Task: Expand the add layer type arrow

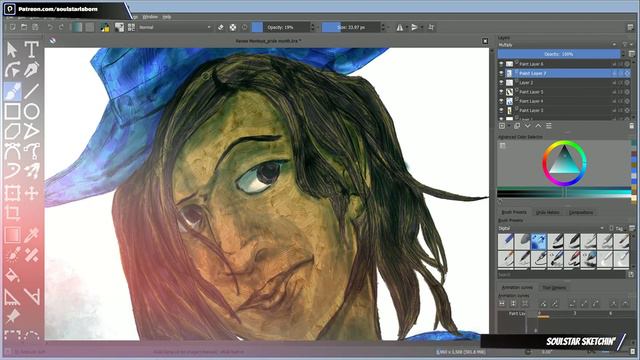Action: [509, 126]
